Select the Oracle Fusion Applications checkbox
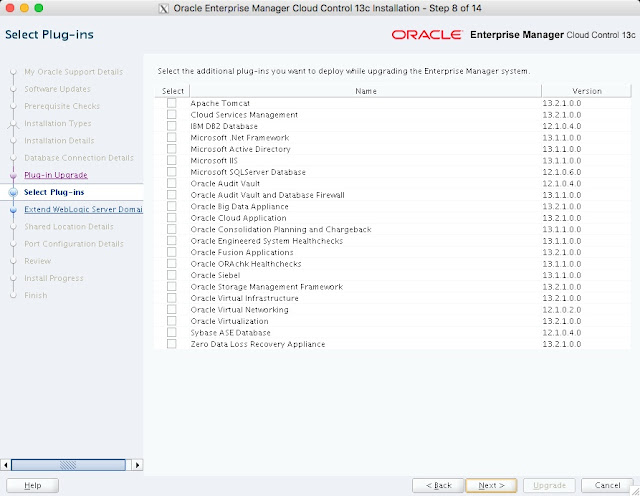 point(171,252)
